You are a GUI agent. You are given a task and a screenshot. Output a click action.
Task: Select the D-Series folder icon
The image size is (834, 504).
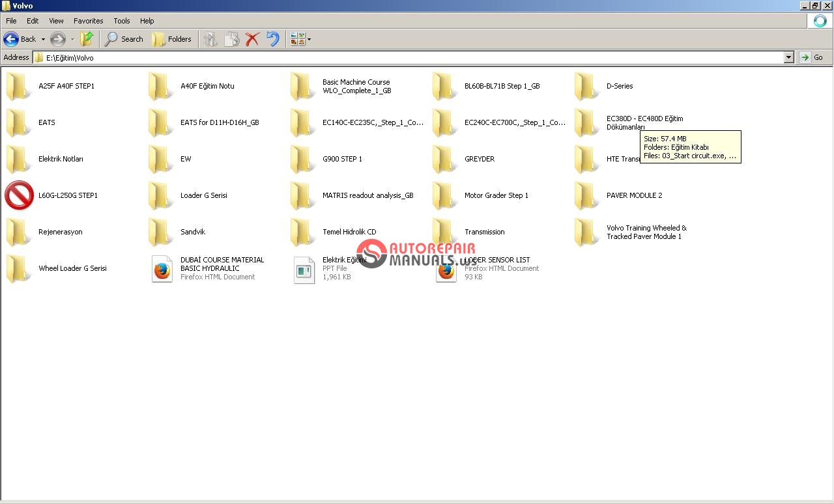tap(586, 86)
